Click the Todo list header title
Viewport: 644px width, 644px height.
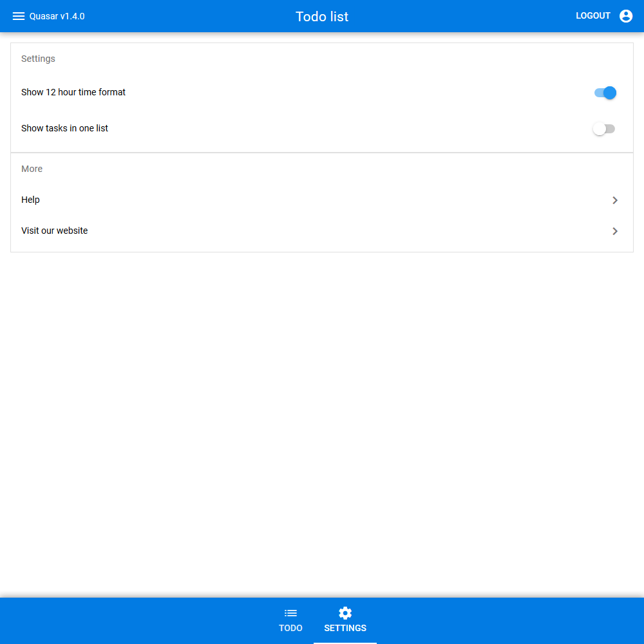coord(322,17)
